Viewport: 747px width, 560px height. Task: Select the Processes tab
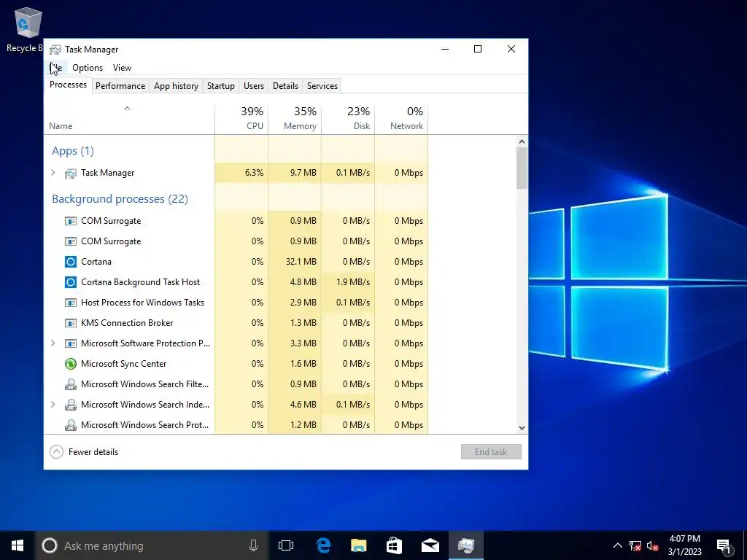68,85
